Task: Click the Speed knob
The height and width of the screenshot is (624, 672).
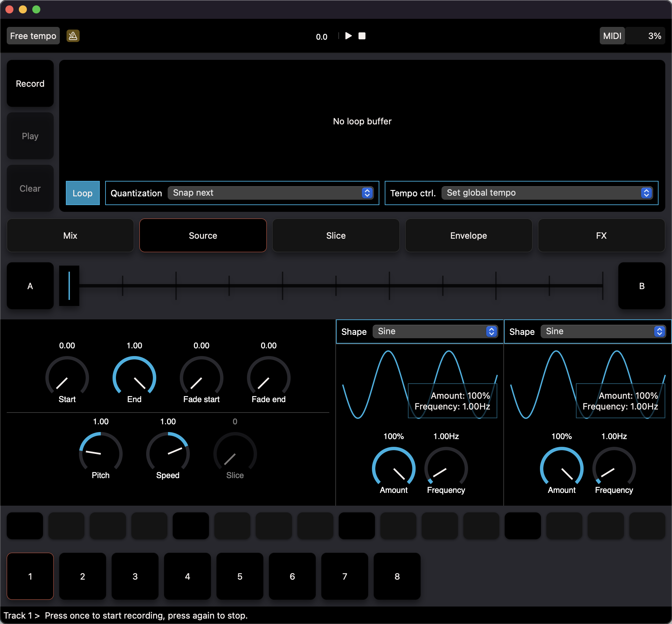Action: point(168,453)
